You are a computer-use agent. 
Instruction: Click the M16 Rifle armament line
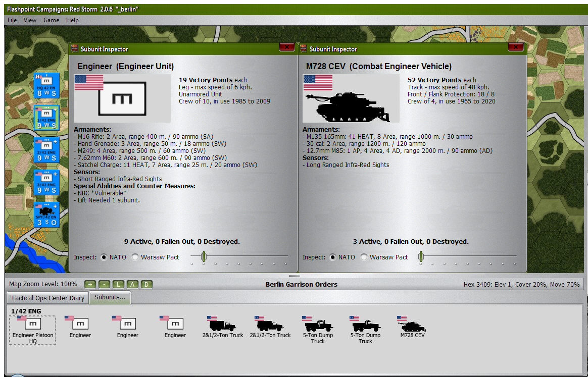[143, 136]
